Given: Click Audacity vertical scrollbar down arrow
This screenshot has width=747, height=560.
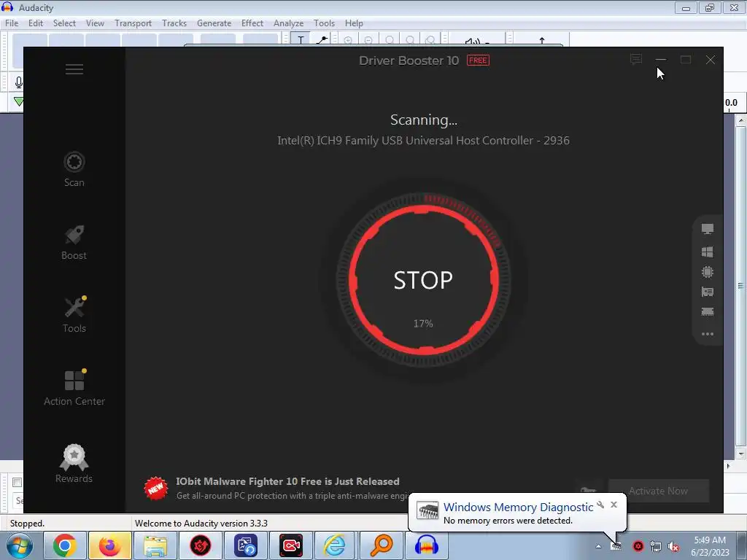Looking at the screenshot, I should coord(741,454).
